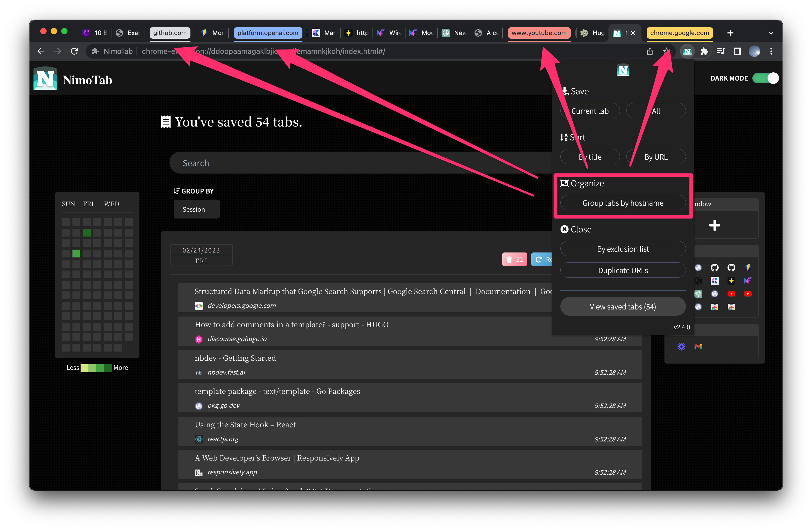Reload the NimoTab page
The width and height of the screenshot is (812, 529).
pos(74,51)
